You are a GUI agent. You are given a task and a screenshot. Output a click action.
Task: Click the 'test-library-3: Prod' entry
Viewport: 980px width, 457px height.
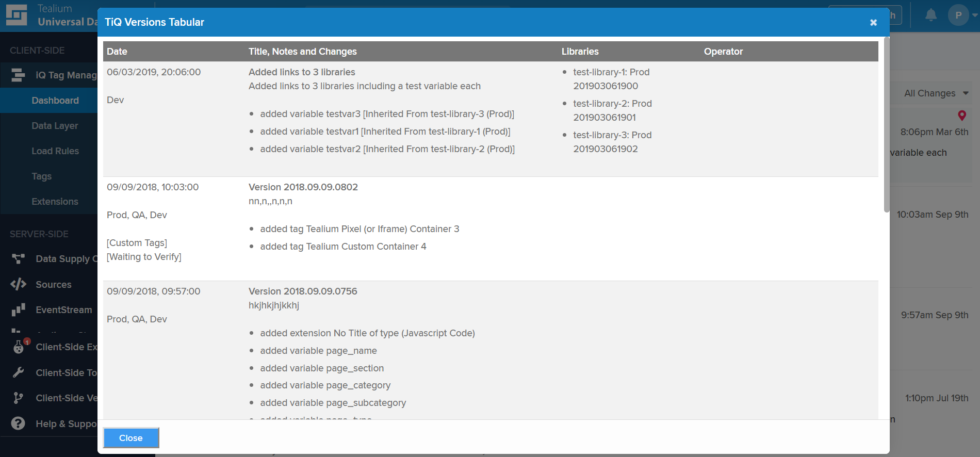(612, 135)
